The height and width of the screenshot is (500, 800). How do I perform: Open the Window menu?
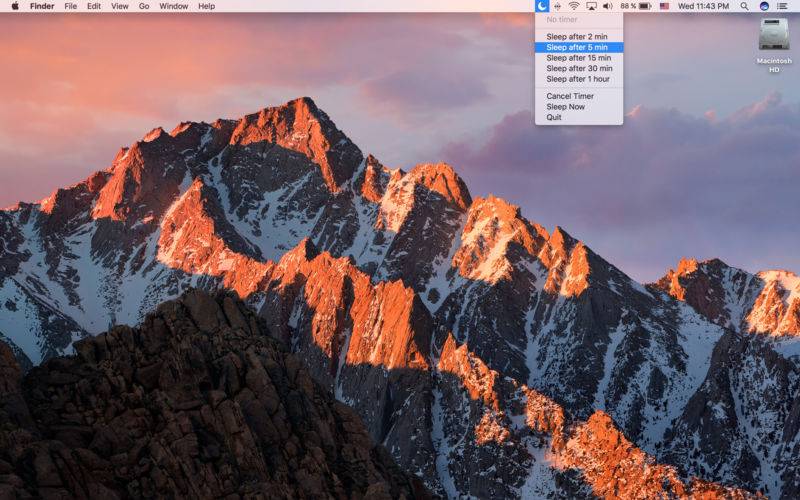pos(173,6)
